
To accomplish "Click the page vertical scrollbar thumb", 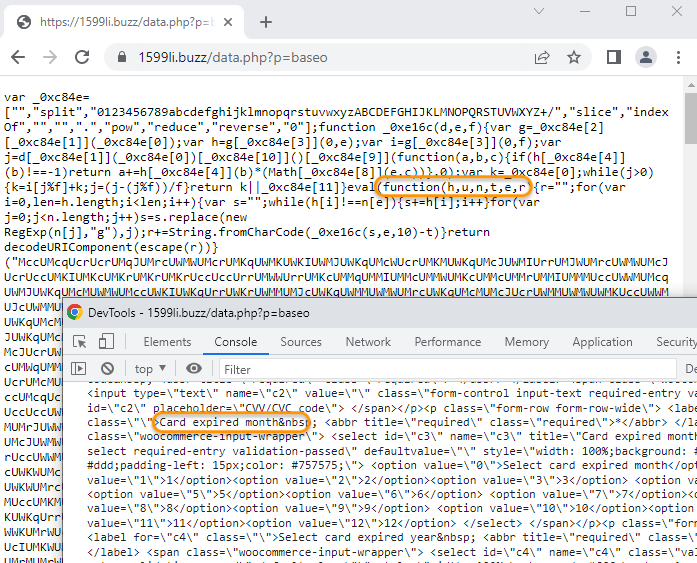I will click(x=691, y=118).
